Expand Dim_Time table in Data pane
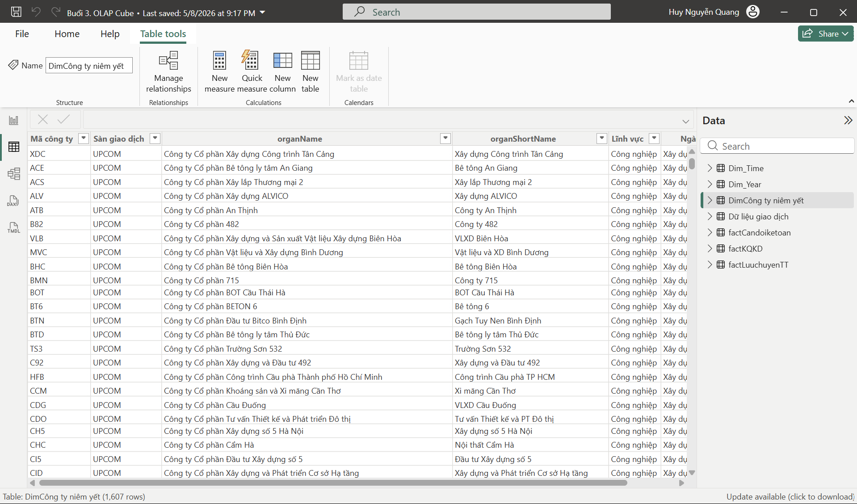 coord(710,168)
